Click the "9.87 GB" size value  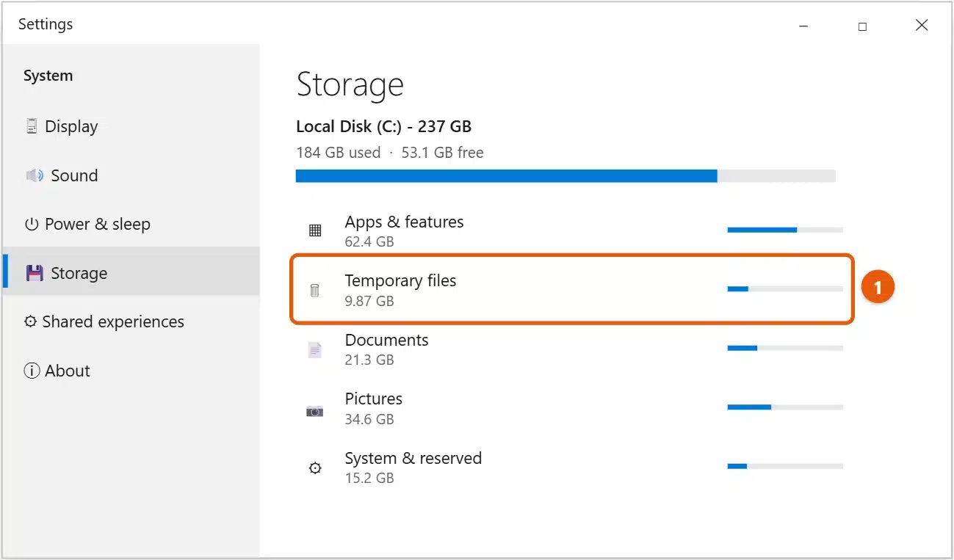(x=369, y=301)
